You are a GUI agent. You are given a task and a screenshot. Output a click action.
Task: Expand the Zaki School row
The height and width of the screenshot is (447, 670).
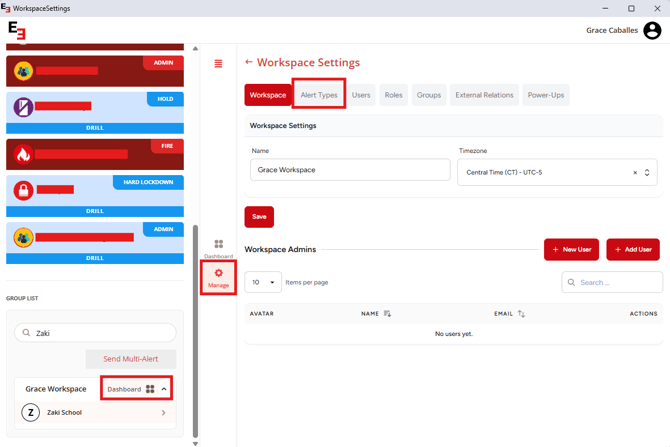pyautogui.click(x=163, y=412)
